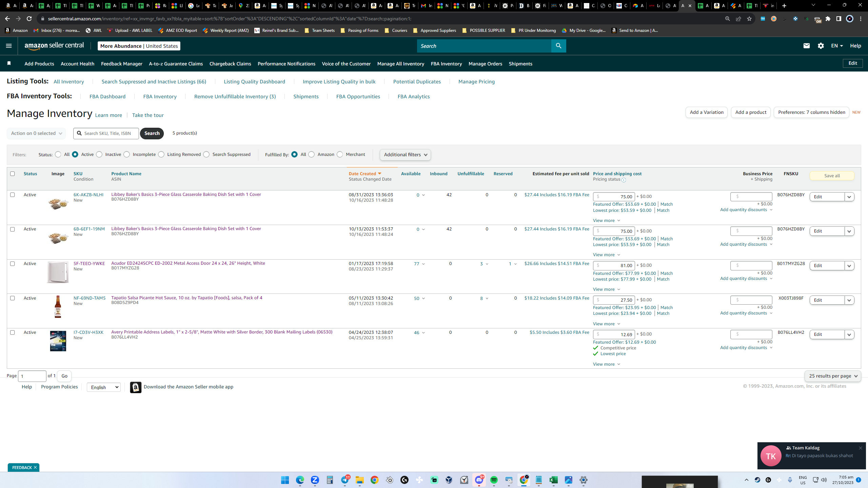Open a new browser tab
Screen dimensions: 868x488
pos(784,5)
